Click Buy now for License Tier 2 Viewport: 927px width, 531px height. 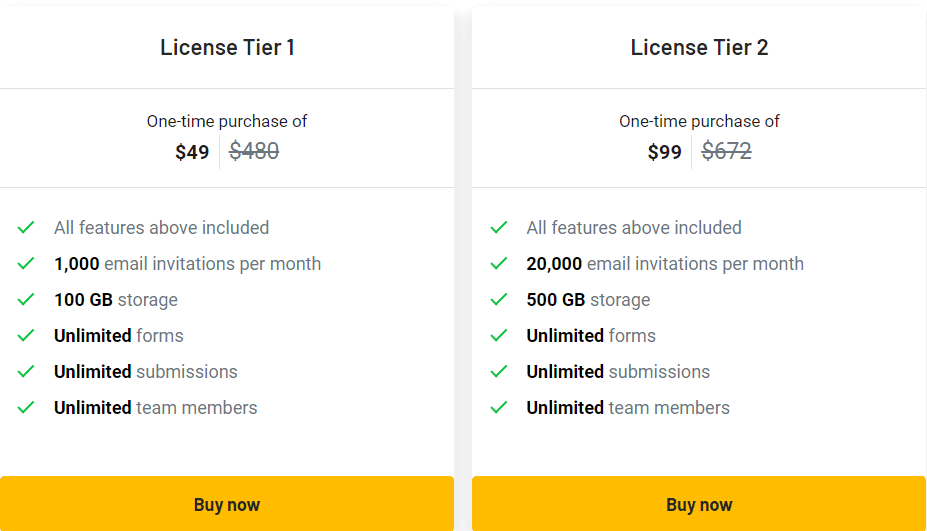tap(699, 504)
